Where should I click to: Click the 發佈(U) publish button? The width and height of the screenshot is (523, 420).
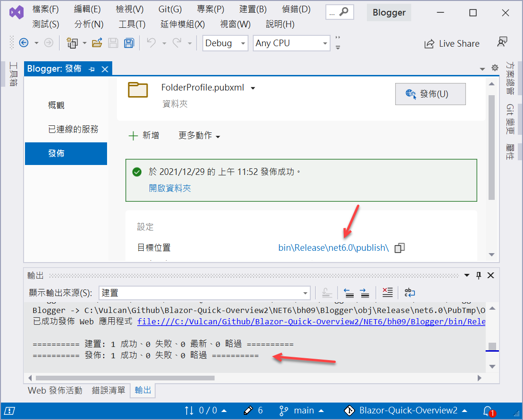pos(430,94)
